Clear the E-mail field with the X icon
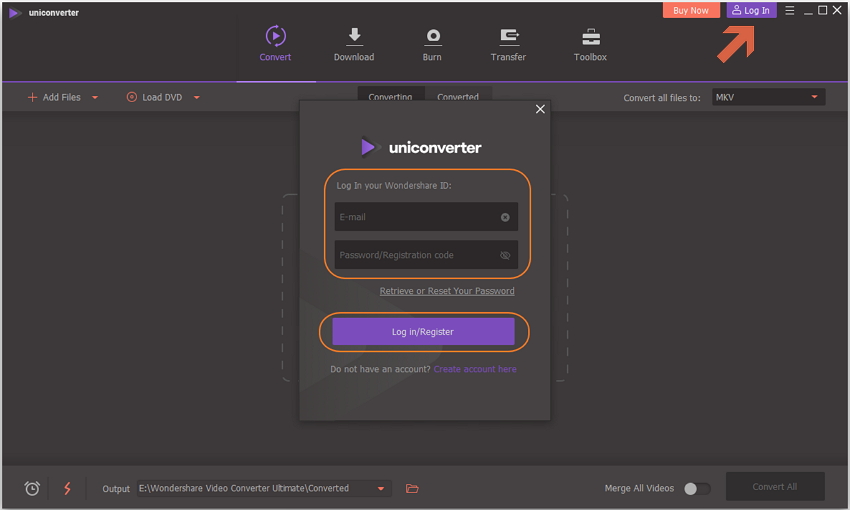 click(x=505, y=217)
